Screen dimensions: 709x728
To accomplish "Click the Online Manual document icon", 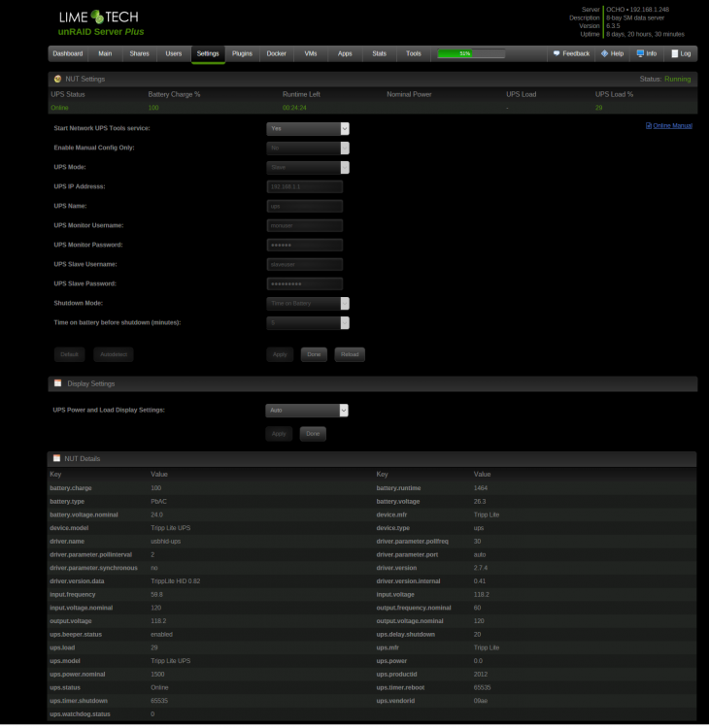I will (x=649, y=126).
